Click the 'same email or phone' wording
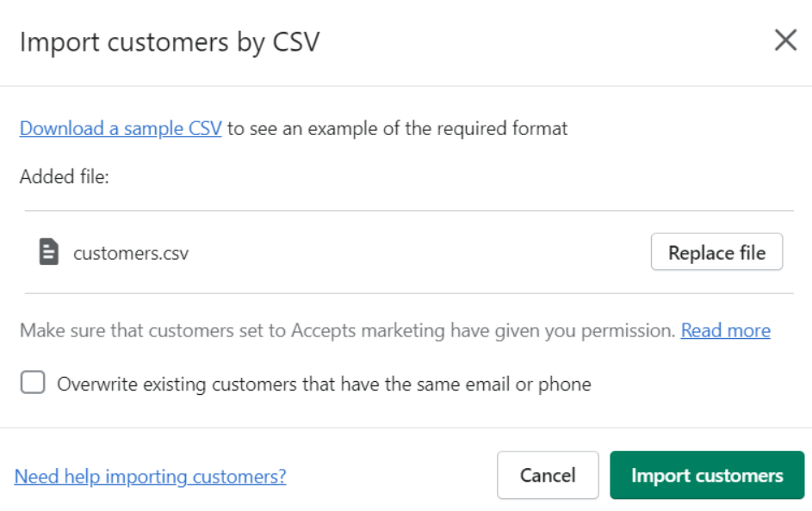The image size is (812, 511). pos(503,385)
